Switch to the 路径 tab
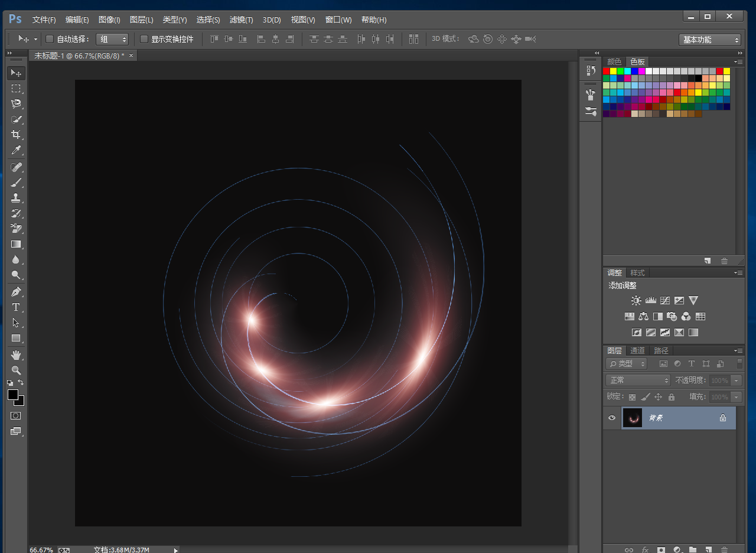Viewport: 756px width, 553px height. (x=661, y=350)
